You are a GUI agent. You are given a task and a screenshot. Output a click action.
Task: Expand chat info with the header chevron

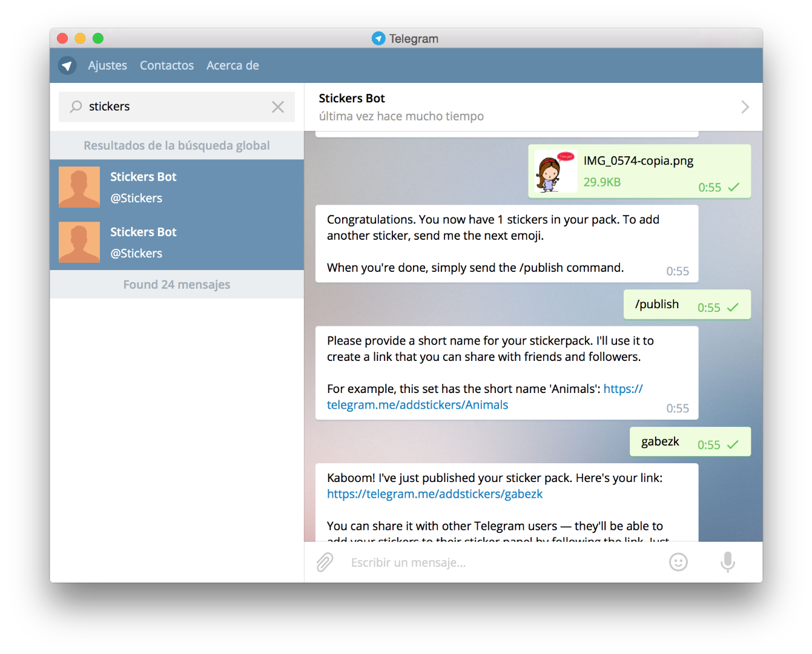tap(745, 107)
